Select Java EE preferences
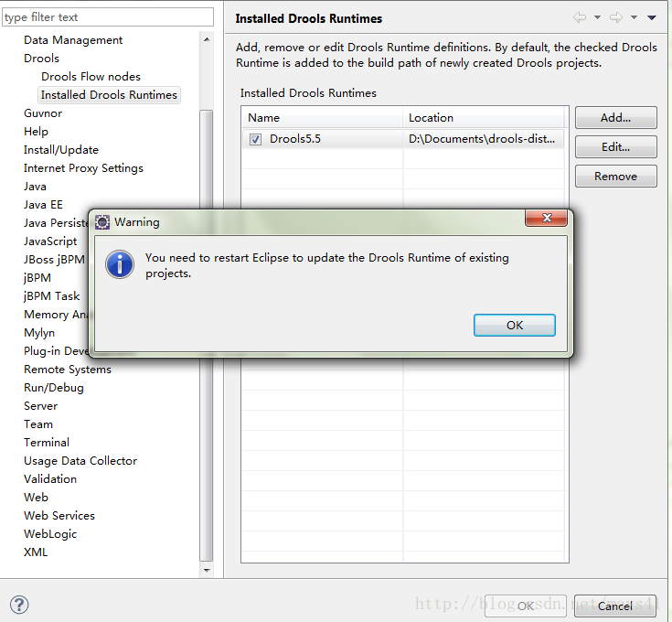Screen dimensions: 672x622 tap(43, 205)
